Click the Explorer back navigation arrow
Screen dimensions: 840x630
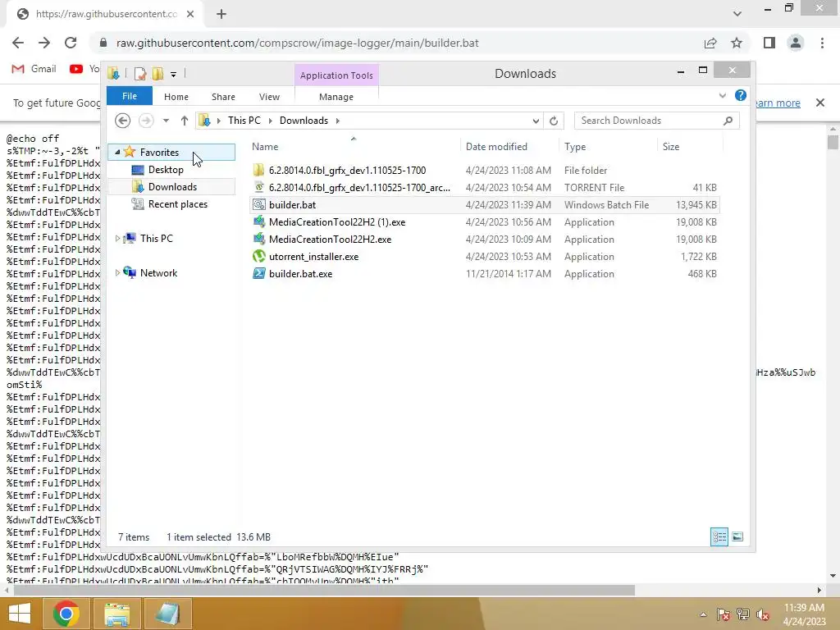123,121
